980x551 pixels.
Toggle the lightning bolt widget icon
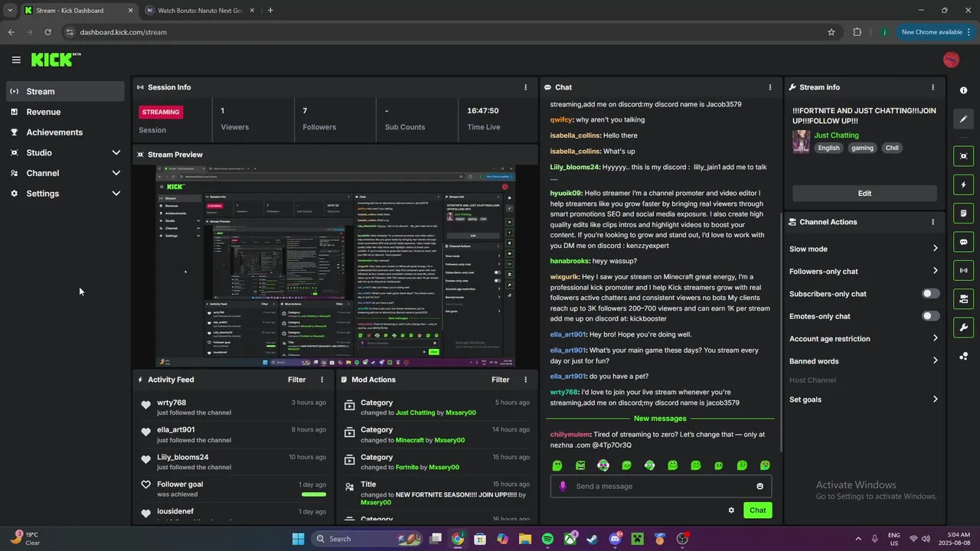pyautogui.click(x=963, y=185)
